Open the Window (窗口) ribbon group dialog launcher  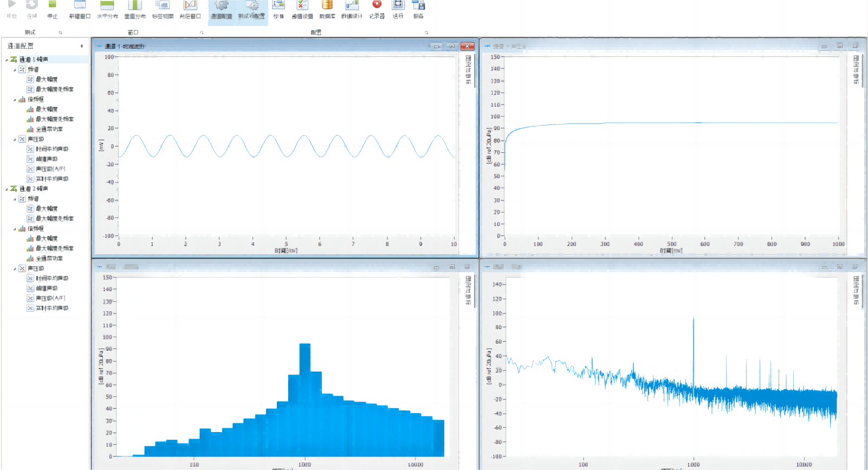202,33
